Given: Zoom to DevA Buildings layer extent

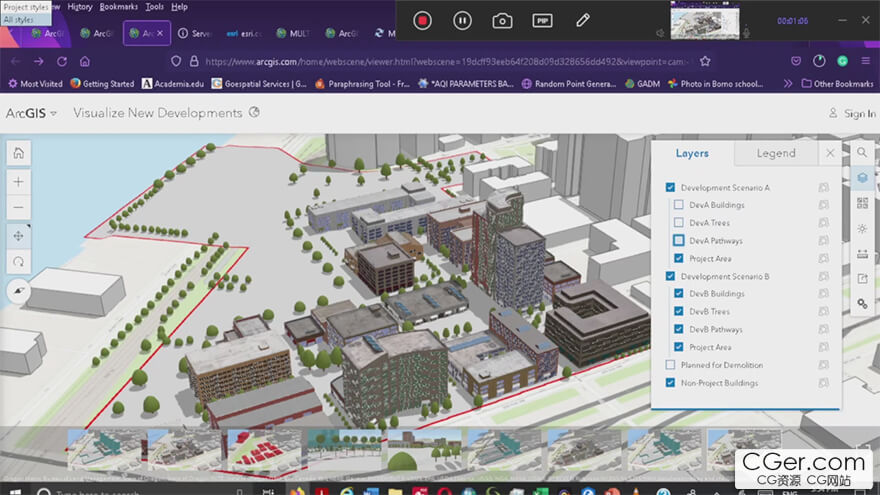Looking at the screenshot, I should [x=823, y=205].
